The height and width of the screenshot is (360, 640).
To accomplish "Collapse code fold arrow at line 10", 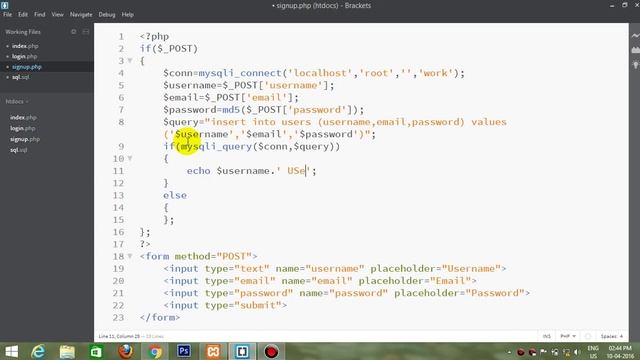I will [x=130, y=158].
